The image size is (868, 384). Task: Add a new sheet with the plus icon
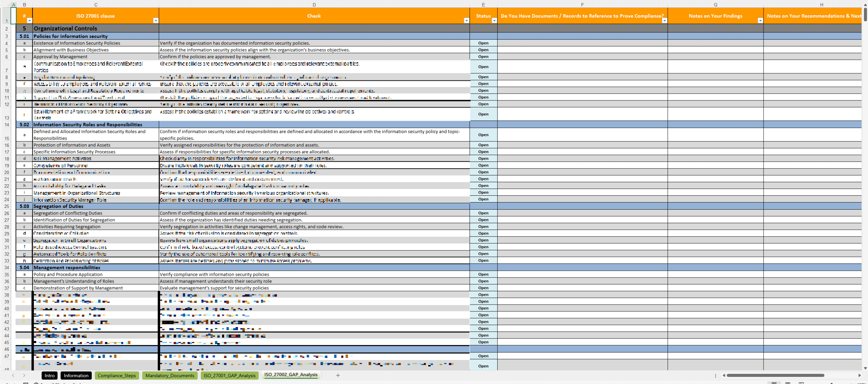338,376
